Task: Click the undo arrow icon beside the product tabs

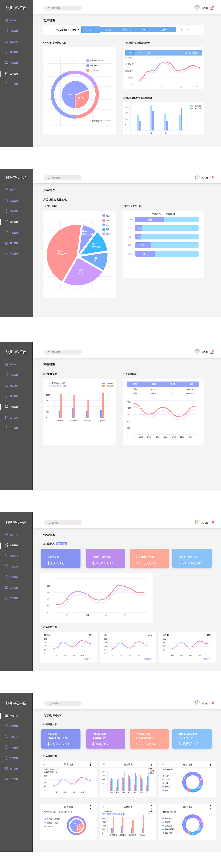Action: click(187, 30)
